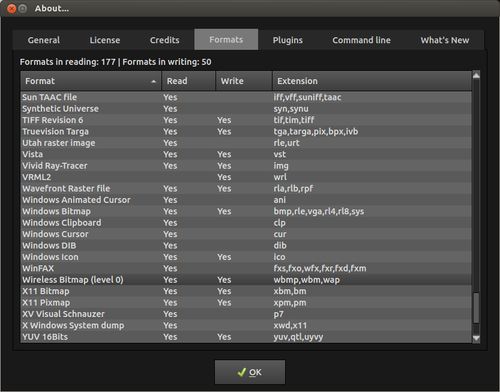Select the Vivid Ray-Tracer row
The image size is (500, 392).
(246, 166)
